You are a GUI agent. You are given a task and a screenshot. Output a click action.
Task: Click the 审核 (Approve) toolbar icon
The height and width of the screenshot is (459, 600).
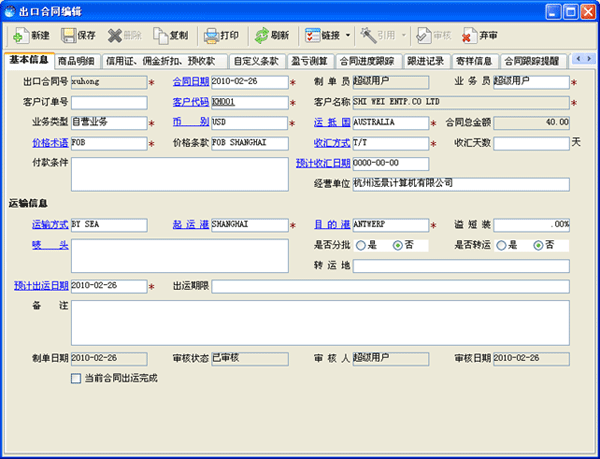pyautogui.click(x=424, y=36)
